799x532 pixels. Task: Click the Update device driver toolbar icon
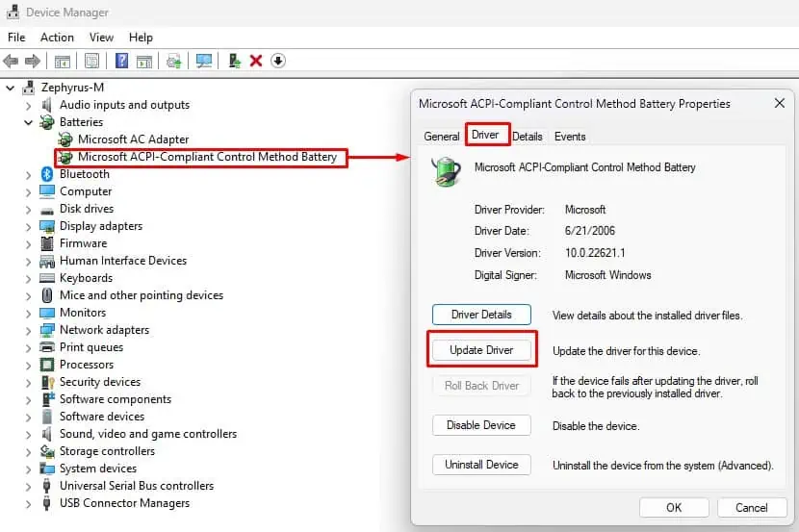tap(173, 61)
